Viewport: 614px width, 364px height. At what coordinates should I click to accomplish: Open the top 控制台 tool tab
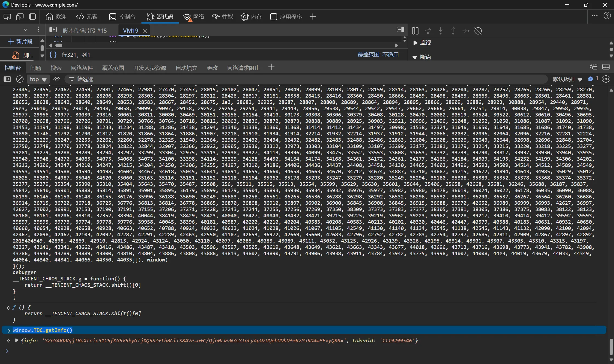(x=122, y=17)
